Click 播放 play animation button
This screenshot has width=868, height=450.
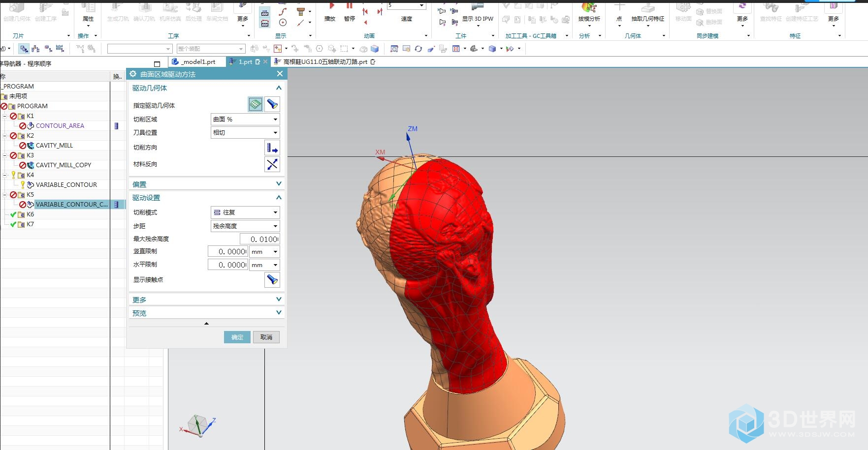[x=330, y=12]
